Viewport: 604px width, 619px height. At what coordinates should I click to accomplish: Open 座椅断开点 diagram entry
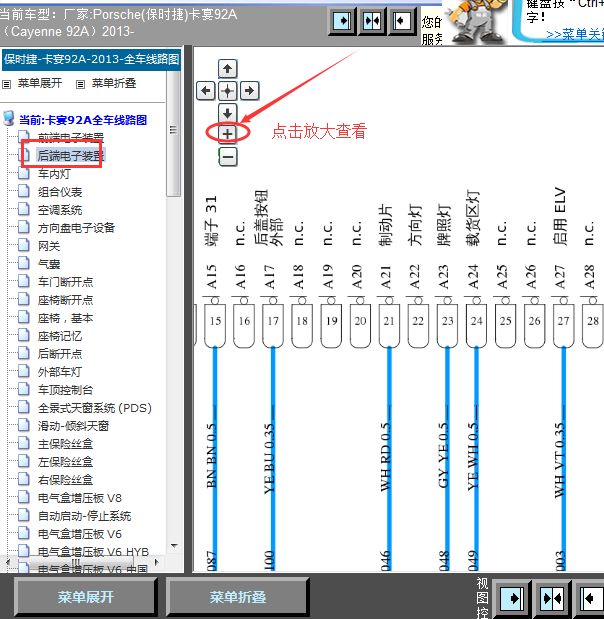coord(66,300)
